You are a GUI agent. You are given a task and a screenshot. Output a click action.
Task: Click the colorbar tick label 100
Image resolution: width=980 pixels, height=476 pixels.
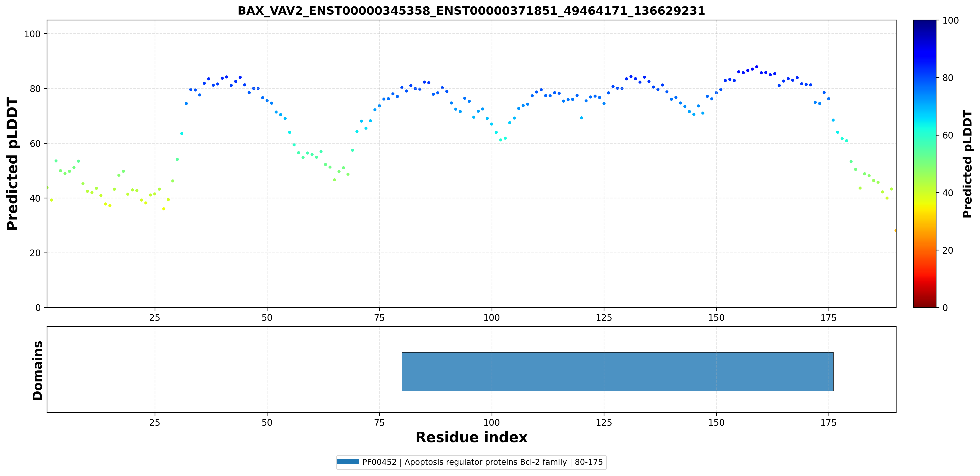point(950,21)
